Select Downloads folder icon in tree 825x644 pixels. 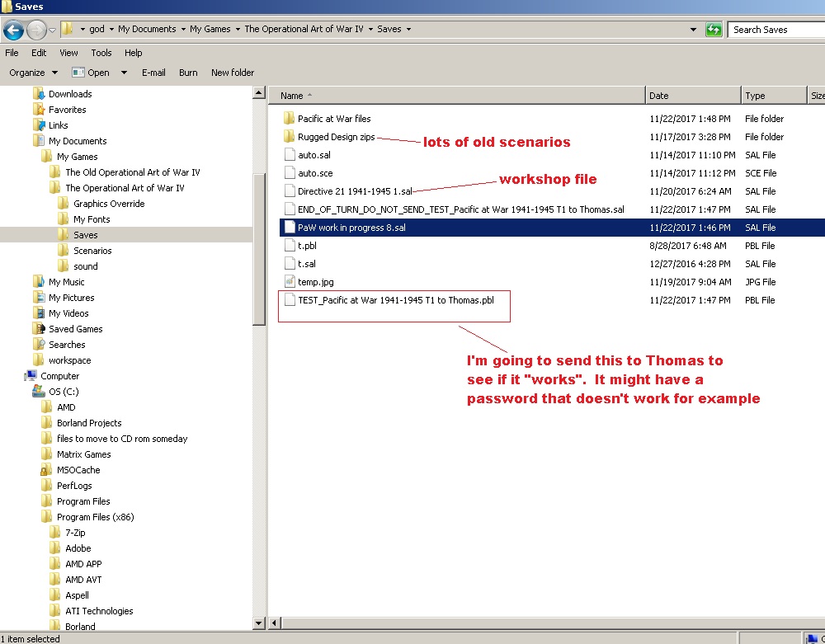click(39, 94)
